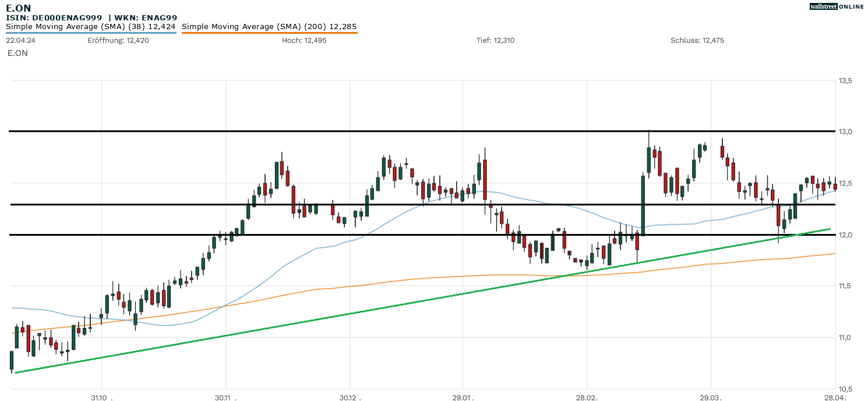Viewport: 868px width, 401px height.
Task: Click the E.ON chart title heading
Action: pos(19,8)
